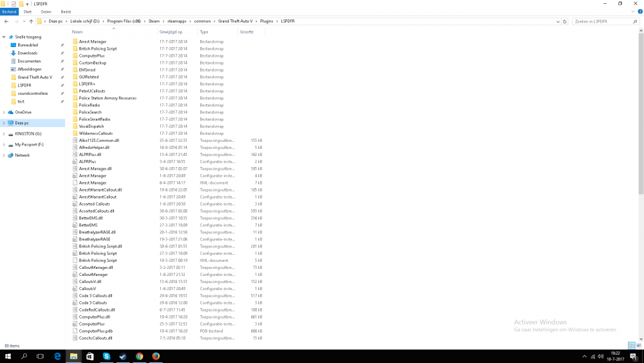Select the PoliceSmartRadio folder icon
Viewport: 644px width, 363px height.
[75, 119]
